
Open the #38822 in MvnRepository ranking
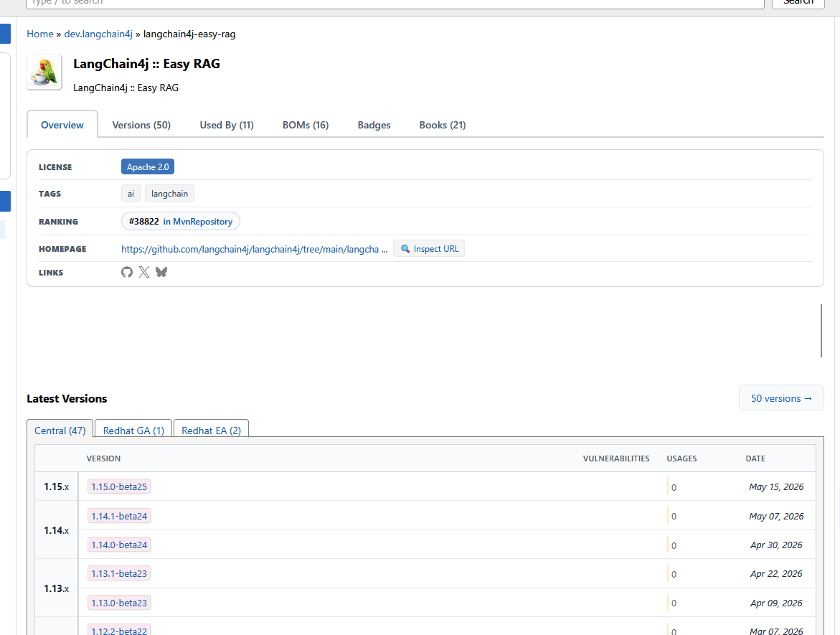181,221
